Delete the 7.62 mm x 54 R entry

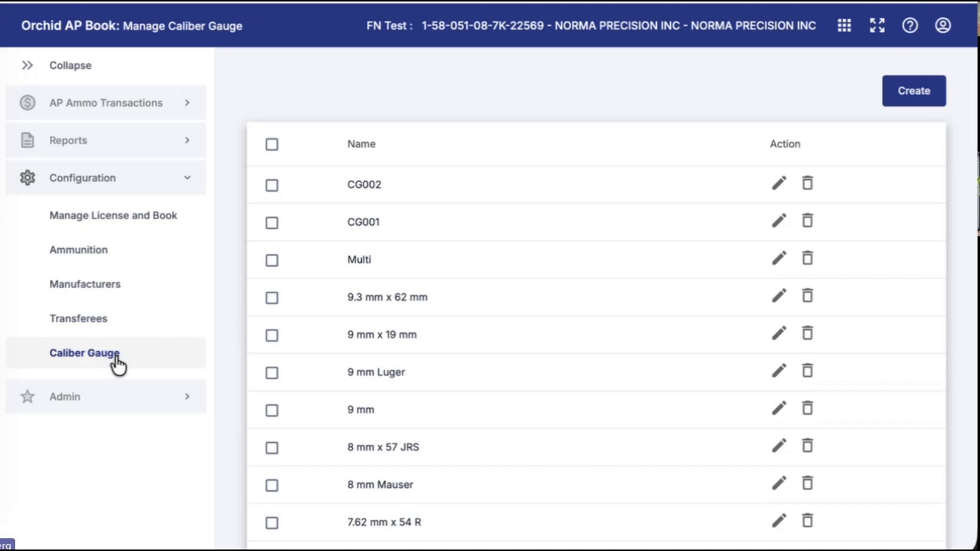807,520
